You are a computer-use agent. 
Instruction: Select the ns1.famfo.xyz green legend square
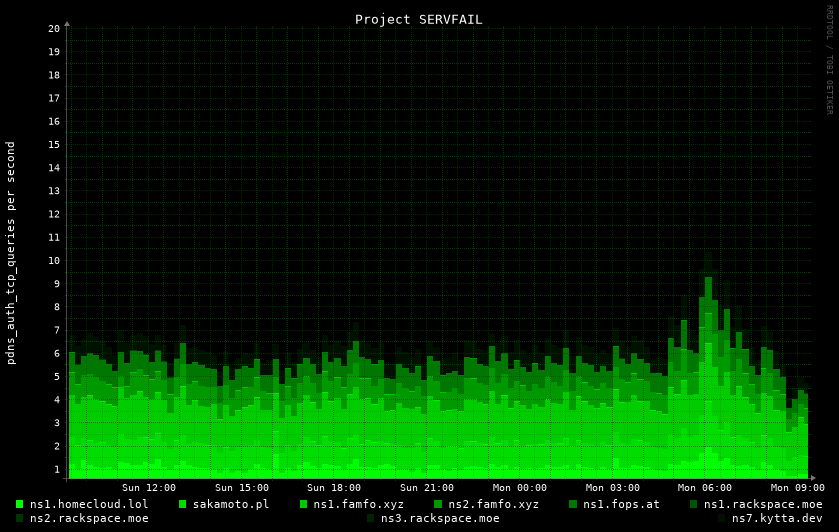[x=303, y=504]
